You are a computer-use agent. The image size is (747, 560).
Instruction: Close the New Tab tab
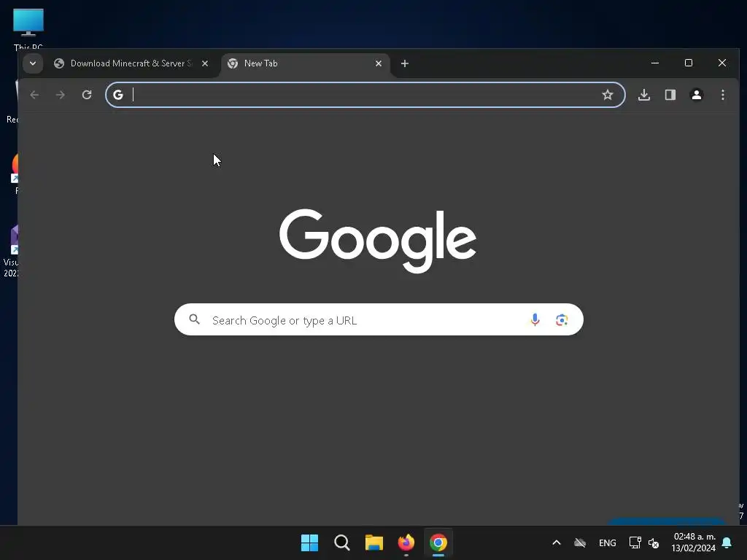(x=379, y=63)
